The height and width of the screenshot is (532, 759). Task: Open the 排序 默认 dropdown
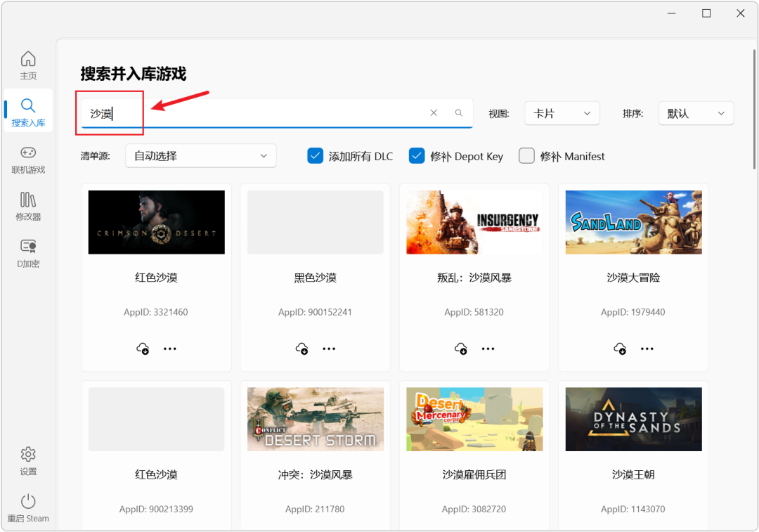click(696, 113)
